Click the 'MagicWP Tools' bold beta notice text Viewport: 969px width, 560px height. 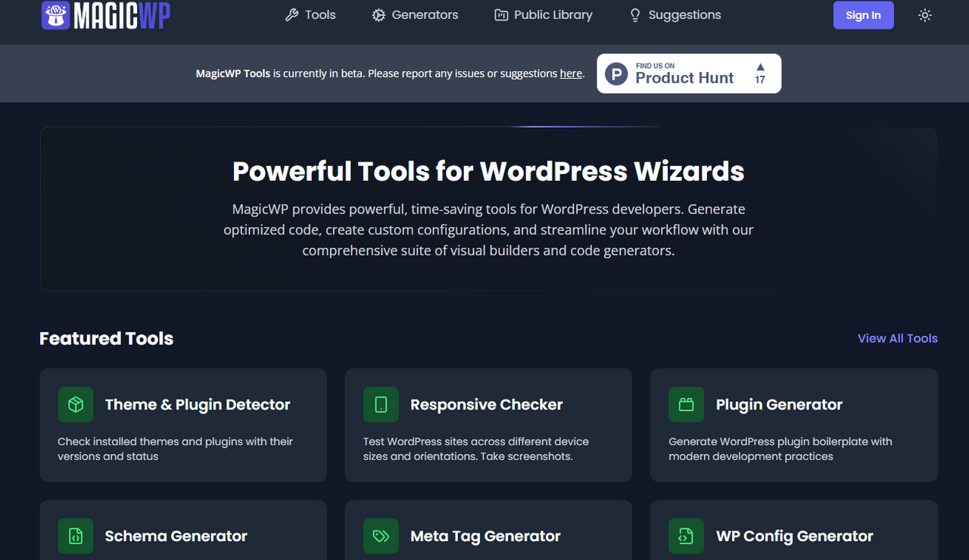click(x=233, y=73)
